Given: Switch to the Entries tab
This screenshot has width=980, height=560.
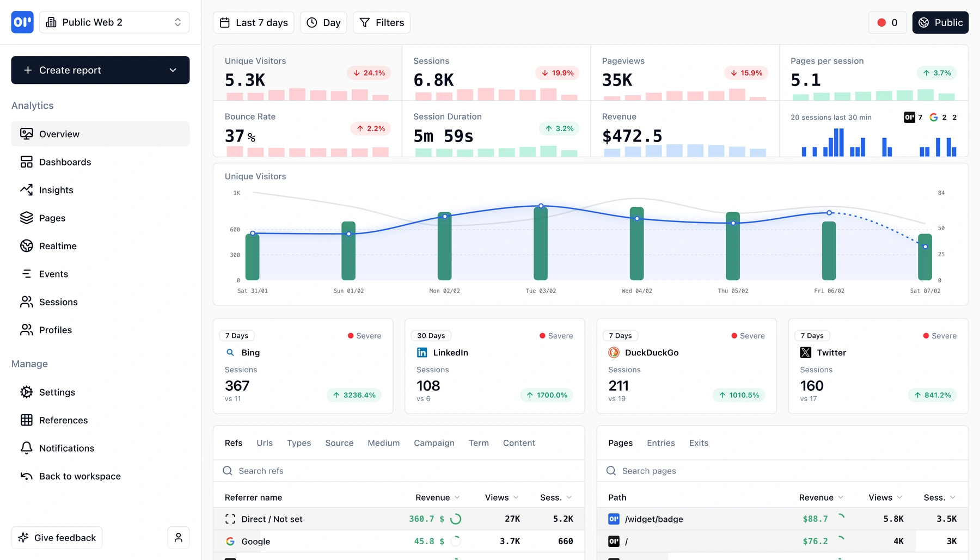Looking at the screenshot, I should [660, 442].
